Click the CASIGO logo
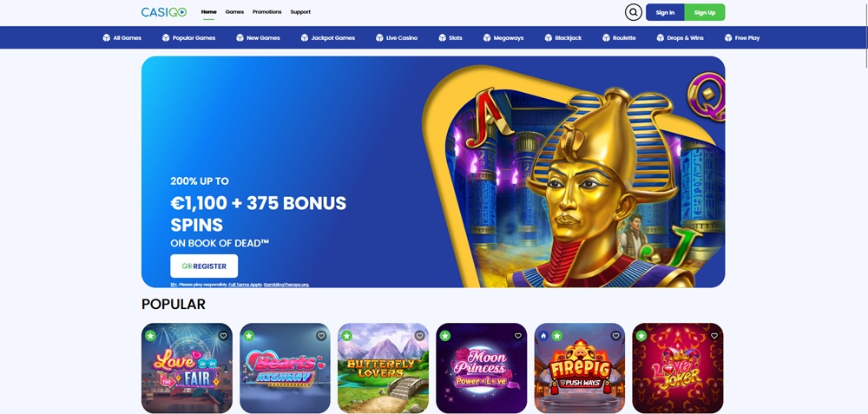Image resolution: width=868 pixels, height=414 pixels. [164, 12]
